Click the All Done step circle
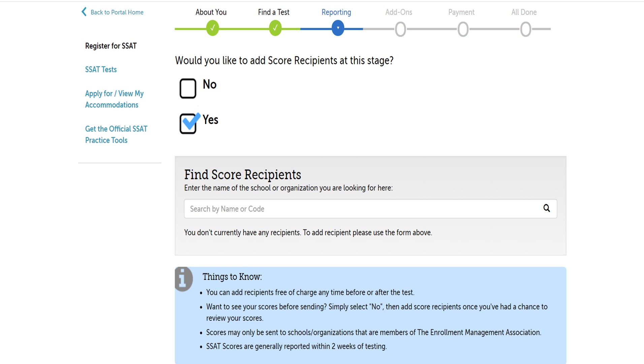 (x=525, y=29)
